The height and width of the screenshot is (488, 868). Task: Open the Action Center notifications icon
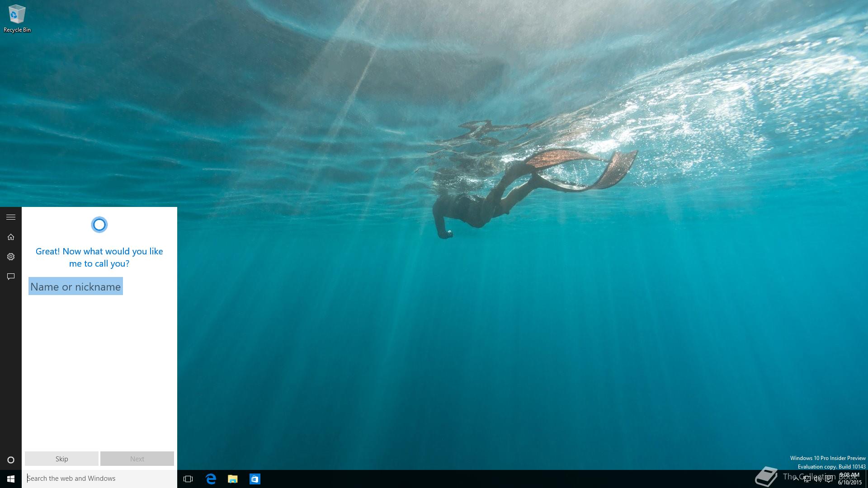pyautogui.click(x=829, y=479)
